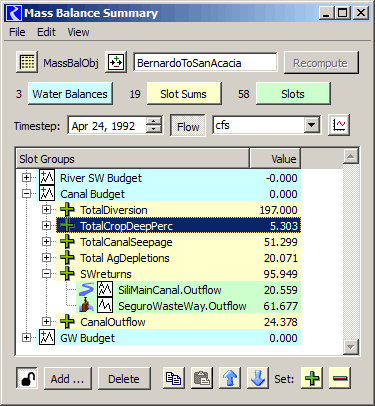375x406 pixels.
Task: Toggle the lock icon button
Action: pos(27,378)
